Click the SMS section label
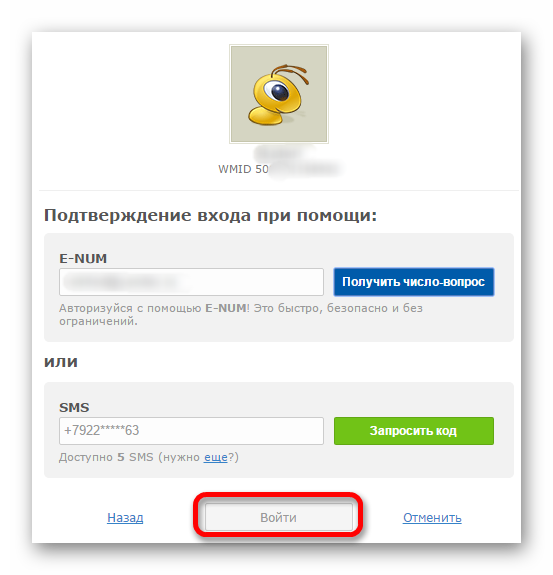Image resolution: width=553 pixels, height=575 pixels. pyautogui.click(x=74, y=407)
